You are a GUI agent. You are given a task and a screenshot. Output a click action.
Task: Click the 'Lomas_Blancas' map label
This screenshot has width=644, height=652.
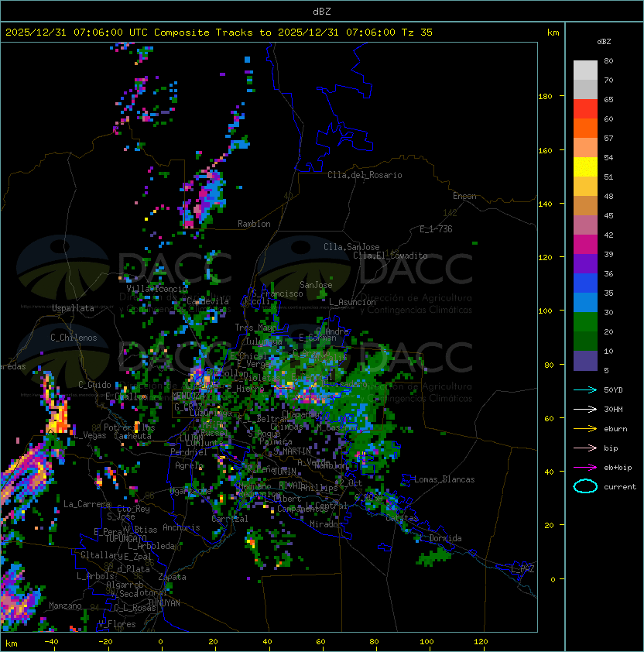tap(444, 479)
